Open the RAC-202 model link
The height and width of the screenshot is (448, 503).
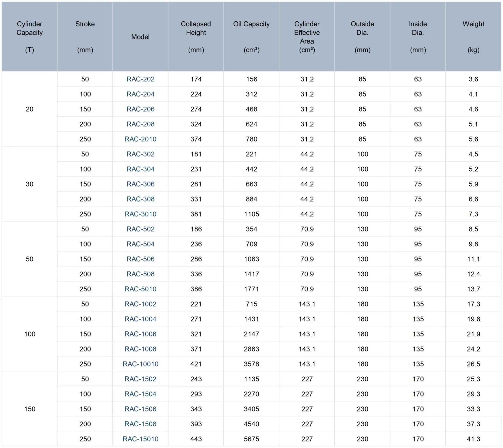140,79
